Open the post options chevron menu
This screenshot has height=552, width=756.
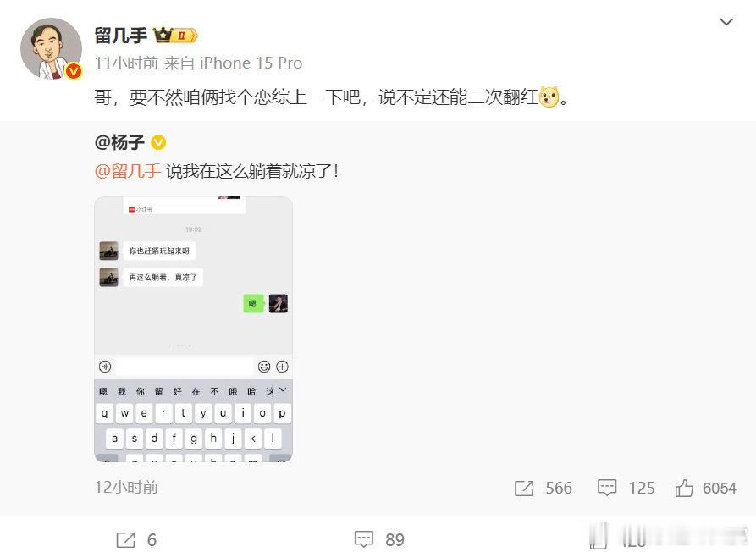726,22
